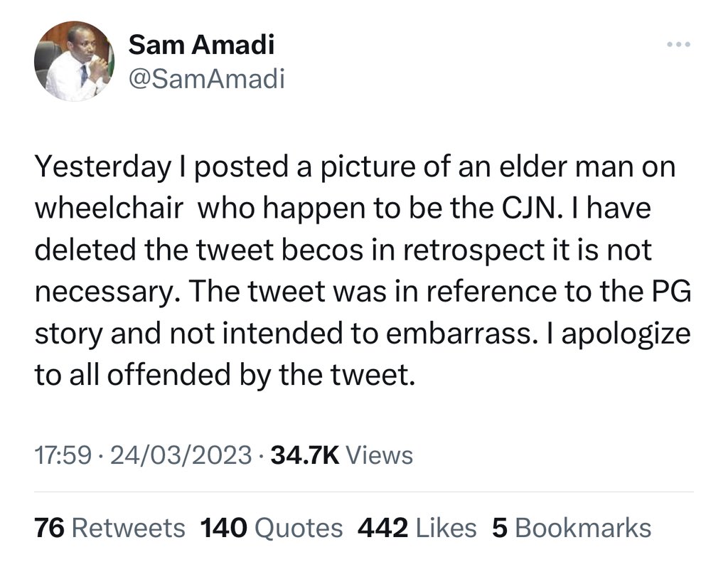728x562 pixels.
Task: Open the Sam Amadi display name
Action: pyautogui.click(x=201, y=46)
